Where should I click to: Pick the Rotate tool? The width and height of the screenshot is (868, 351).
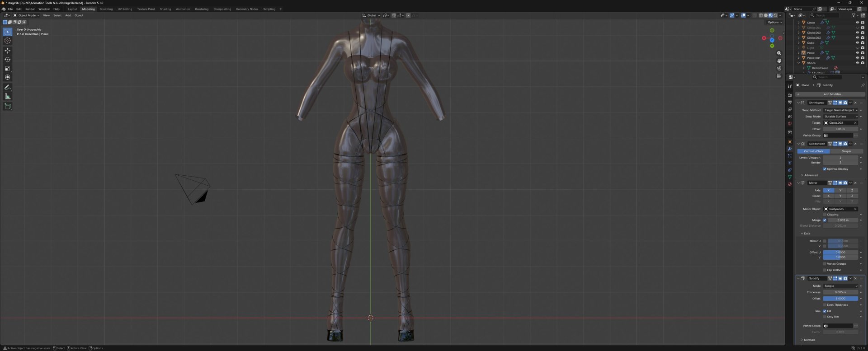tap(8, 60)
